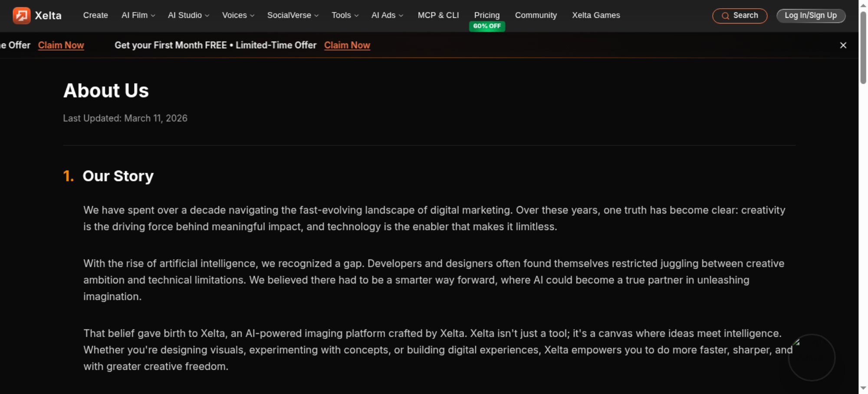Expand the AI Ads dropdown
Screen dimensions: 868x394
(x=388, y=15)
